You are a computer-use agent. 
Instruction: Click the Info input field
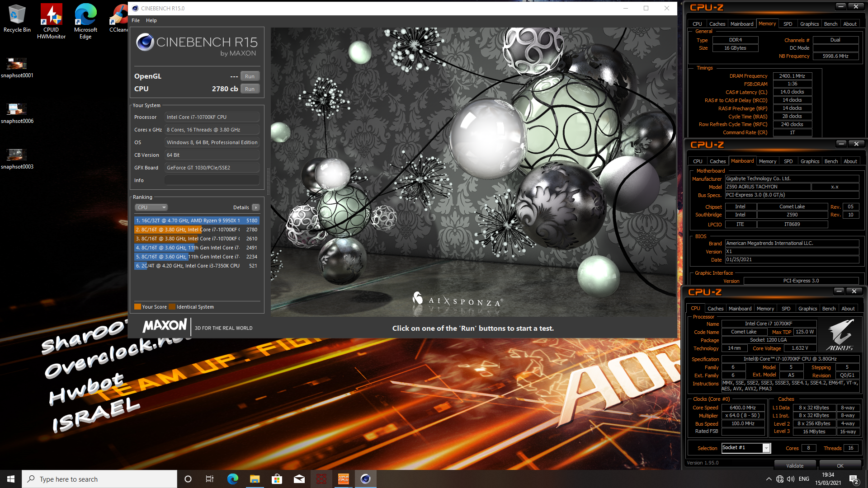212,180
